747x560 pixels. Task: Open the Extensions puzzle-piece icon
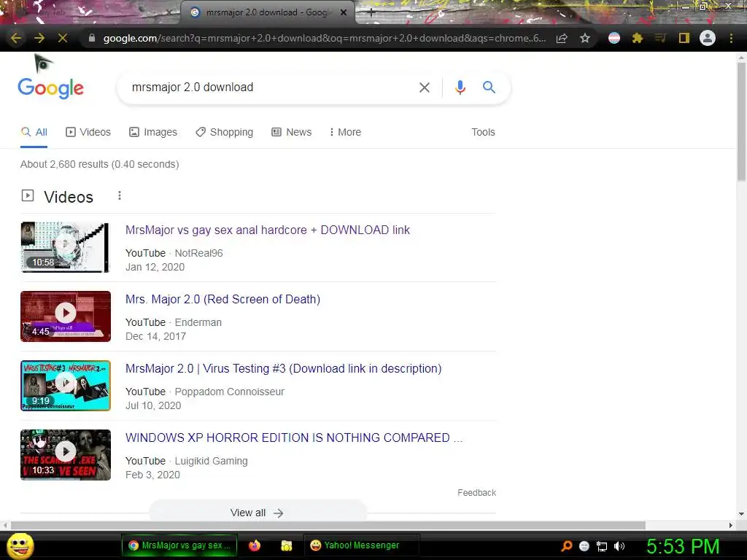(x=638, y=38)
